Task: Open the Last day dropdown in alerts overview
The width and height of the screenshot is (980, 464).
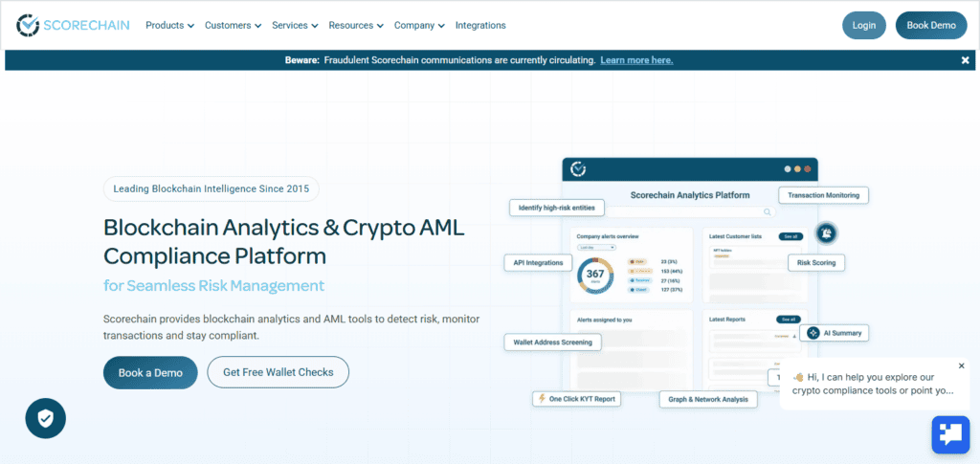Action: 597,247
